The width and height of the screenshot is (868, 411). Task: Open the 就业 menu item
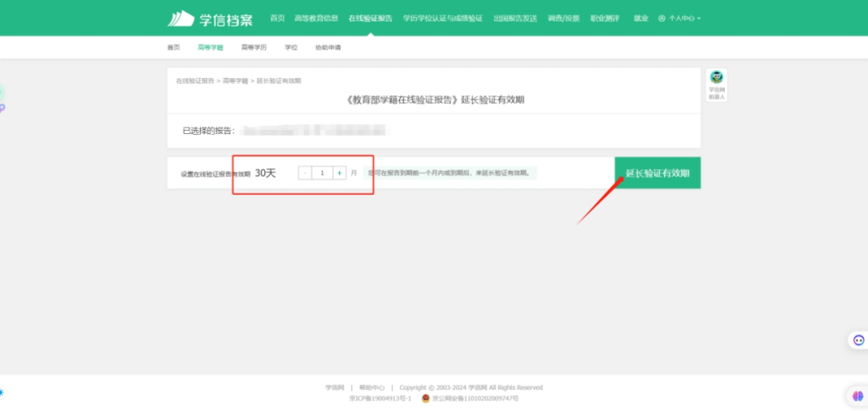pos(641,18)
